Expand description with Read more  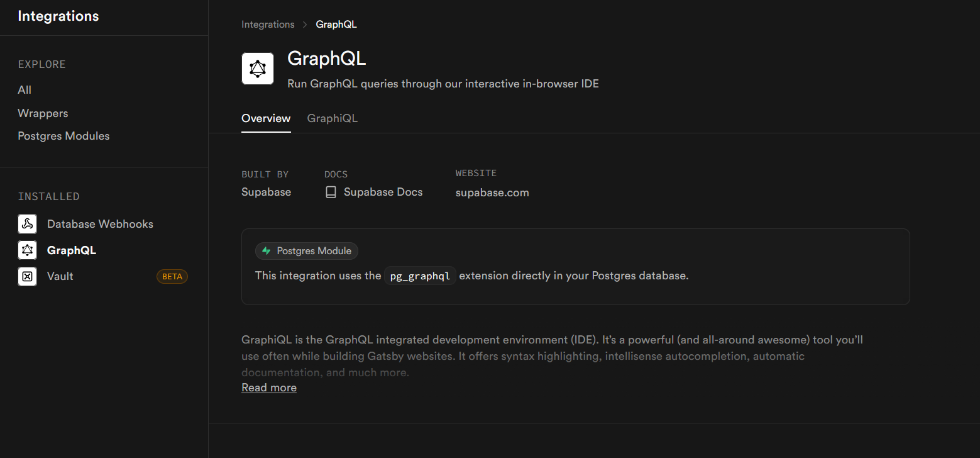coord(269,388)
